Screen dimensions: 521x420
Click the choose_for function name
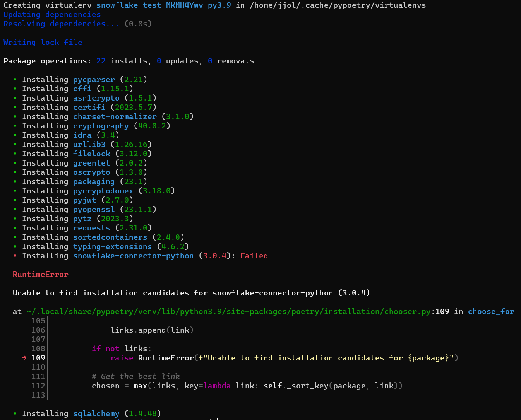pos(491,311)
